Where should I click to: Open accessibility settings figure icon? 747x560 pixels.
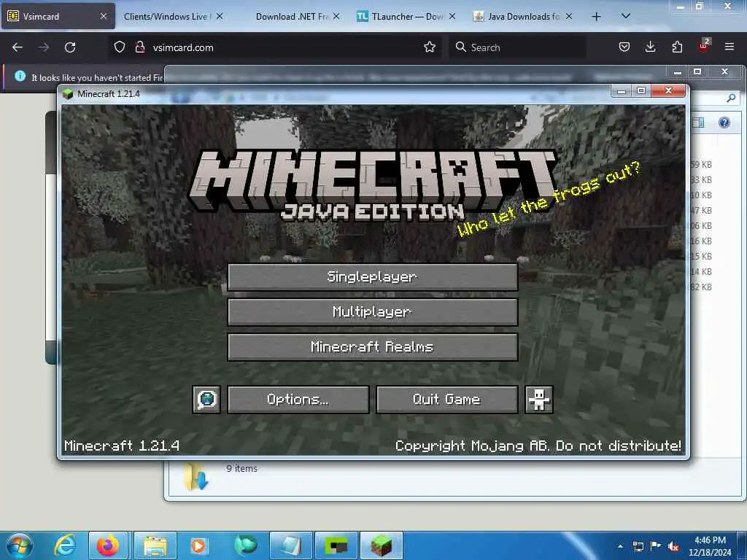(539, 399)
